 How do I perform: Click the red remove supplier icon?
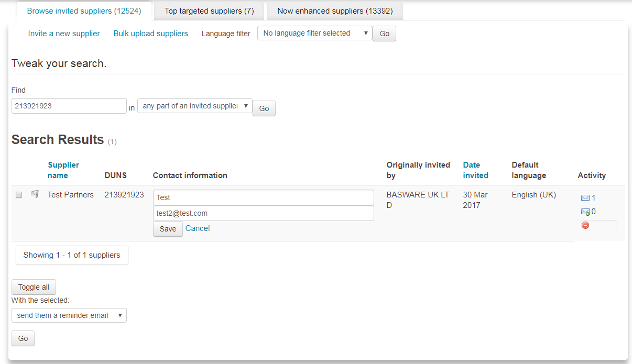585,225
